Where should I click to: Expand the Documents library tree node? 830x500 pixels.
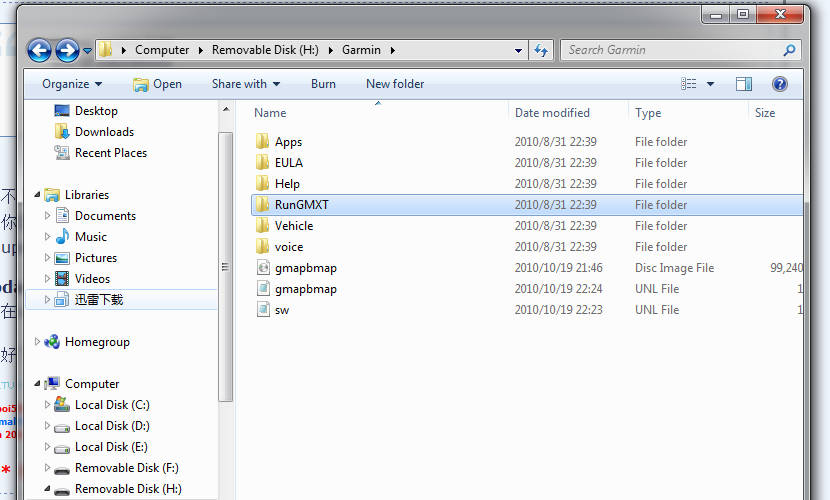coord(47,216)
